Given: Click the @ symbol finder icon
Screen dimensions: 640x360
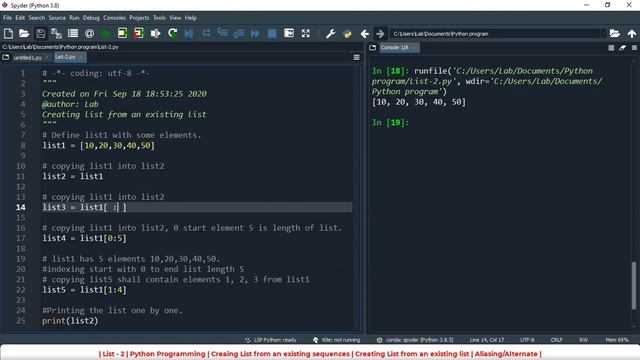Looking at the screenshot, I should pyautogui.click(x=89, y=33).
